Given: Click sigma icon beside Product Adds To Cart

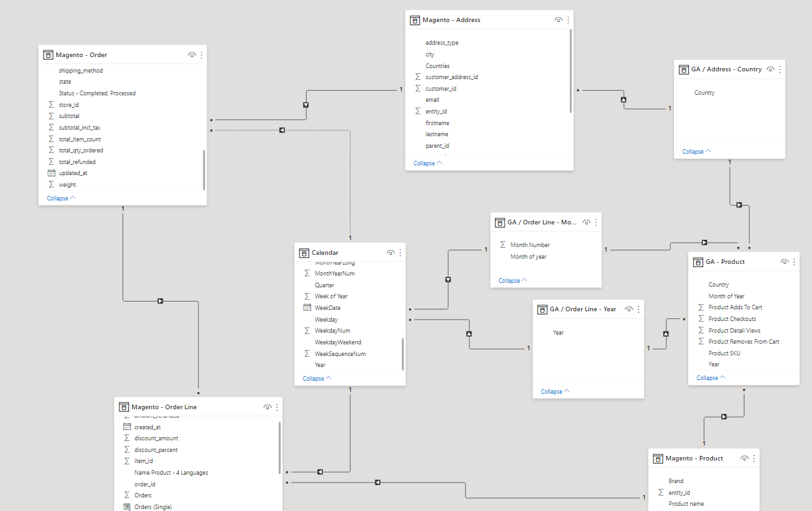Looking at the screenshot, I should coord(701,307).
